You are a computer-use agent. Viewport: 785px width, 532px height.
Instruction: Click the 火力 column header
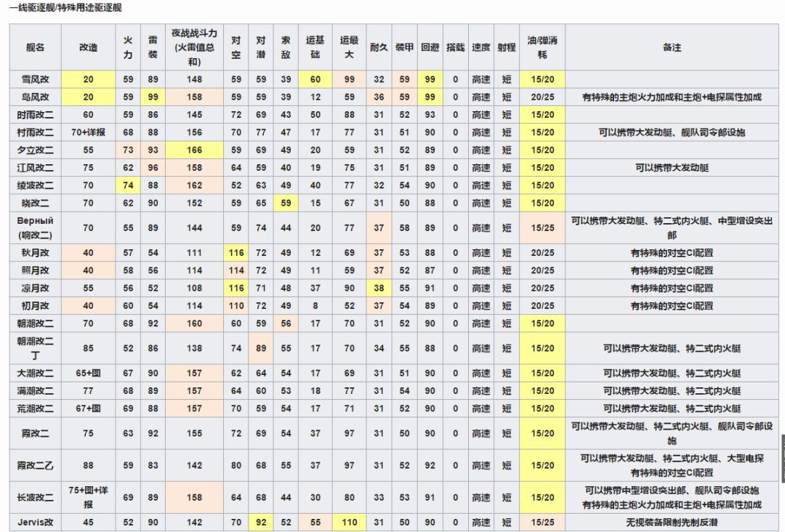[x=128, y=47]
